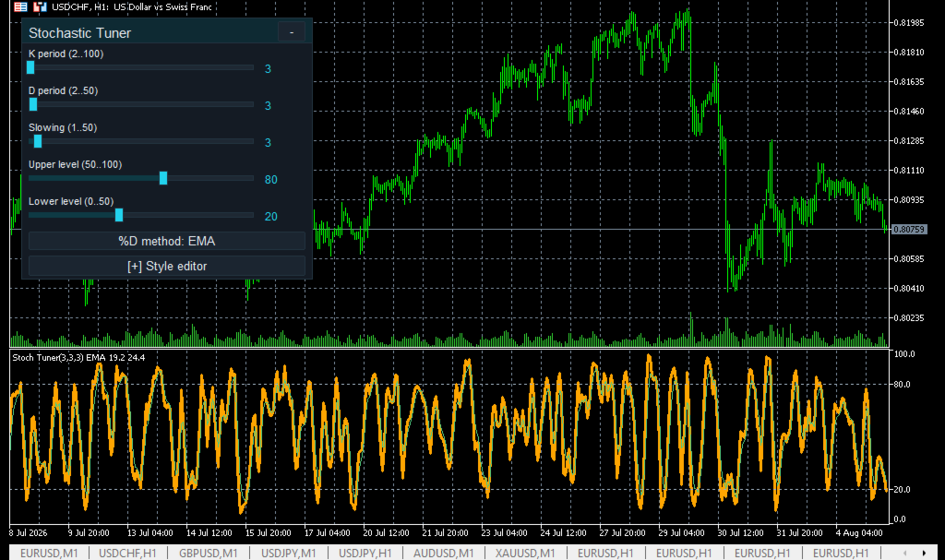
Task: Click the Upper level slider handle
Action: 163,178
